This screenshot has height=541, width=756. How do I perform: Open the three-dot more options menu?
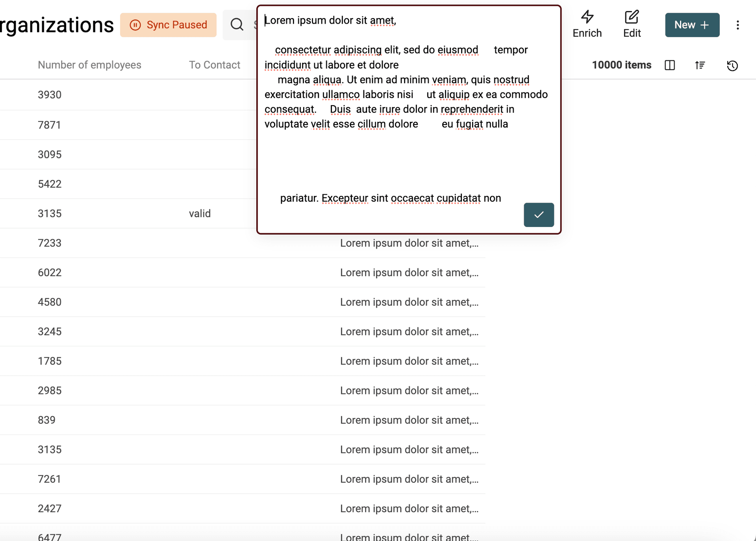tap(737, 25)
